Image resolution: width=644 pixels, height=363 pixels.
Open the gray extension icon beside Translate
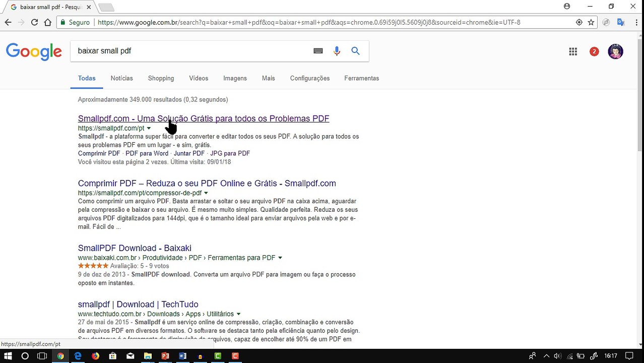coord(606,22)
